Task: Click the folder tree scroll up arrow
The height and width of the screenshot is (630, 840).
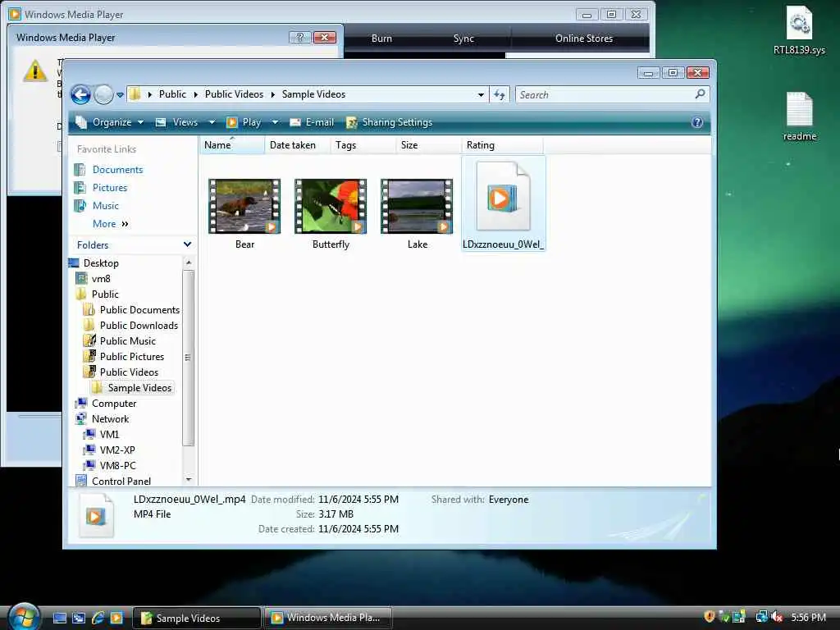Action: [188, 262]
